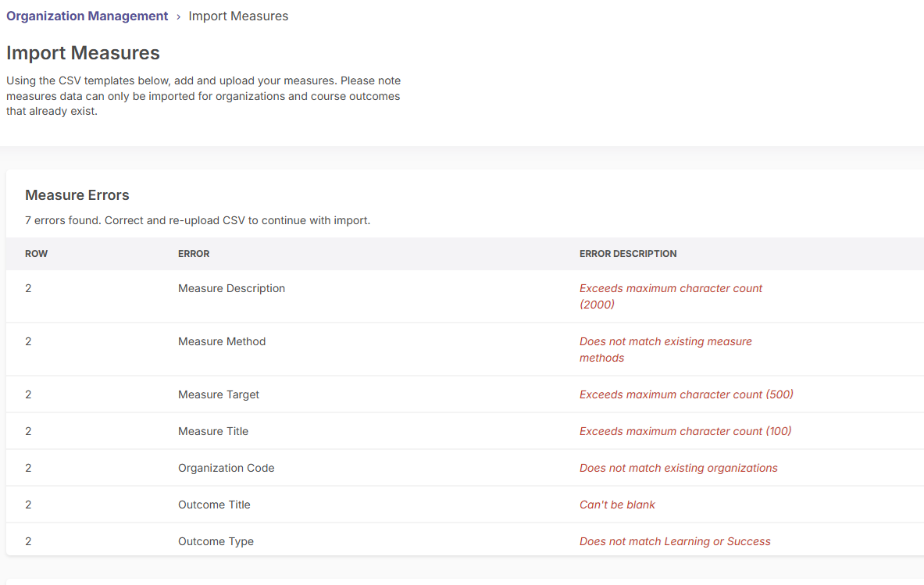This screenshot has width=924, height=585.
Task: Click the ERROR DESCRIPTION column header
Action: 628,253
